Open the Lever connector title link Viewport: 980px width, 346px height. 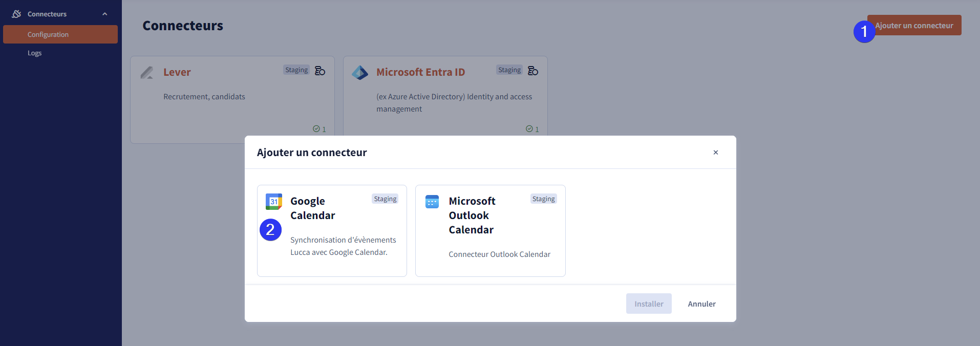[177, 72]
